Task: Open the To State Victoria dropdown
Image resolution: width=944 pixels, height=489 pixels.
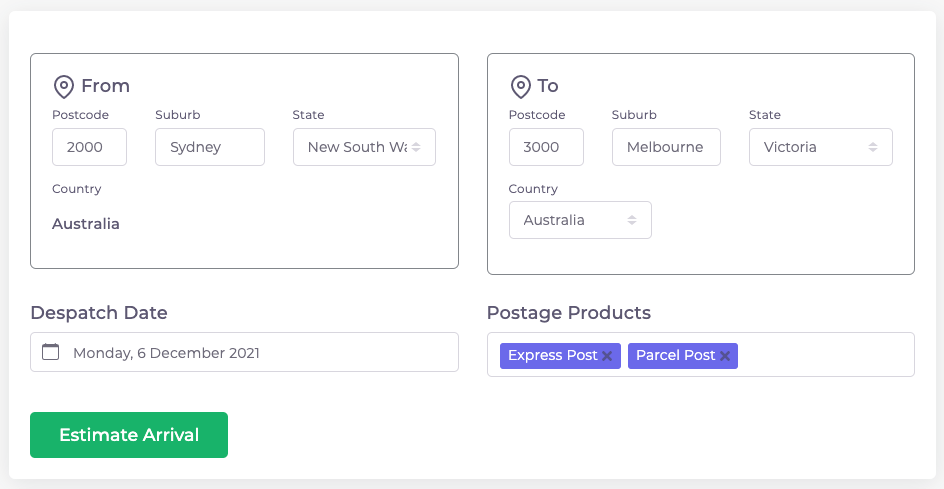Action: (821, 147)
